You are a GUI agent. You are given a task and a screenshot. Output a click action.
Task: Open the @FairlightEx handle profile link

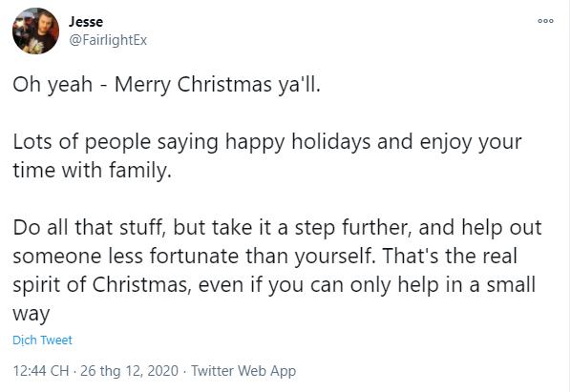(108, 40)
